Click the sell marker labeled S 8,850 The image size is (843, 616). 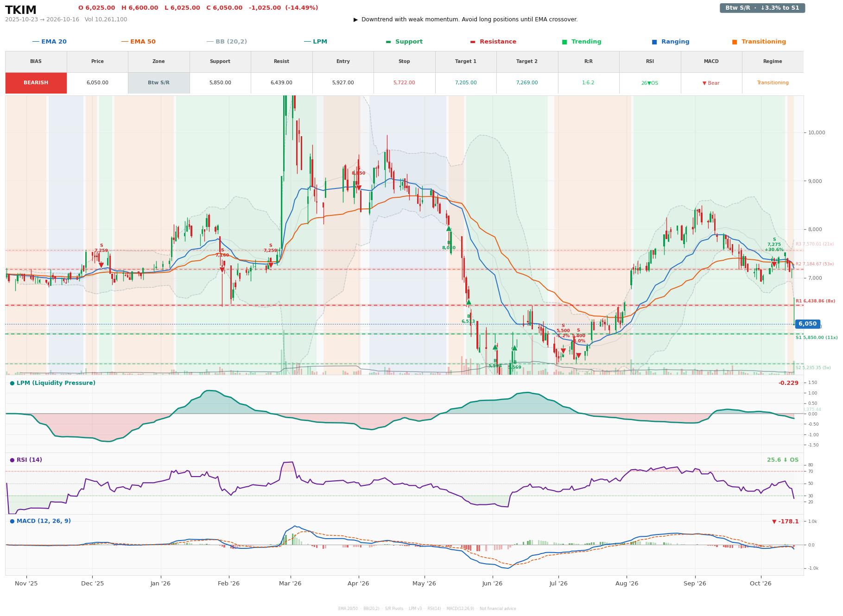click(358, 188)
